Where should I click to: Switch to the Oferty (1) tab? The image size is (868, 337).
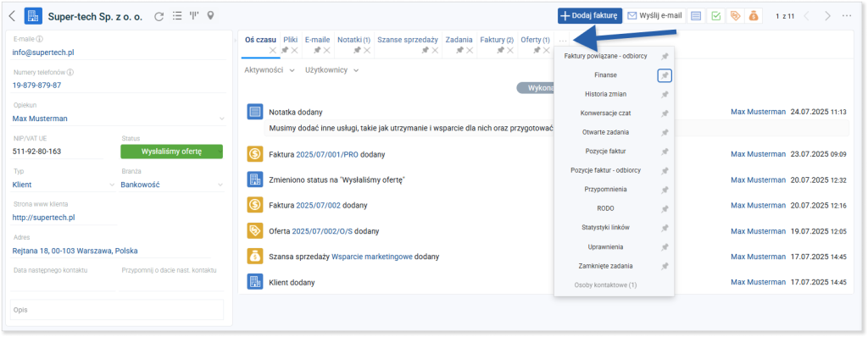(x=536, y=40)
